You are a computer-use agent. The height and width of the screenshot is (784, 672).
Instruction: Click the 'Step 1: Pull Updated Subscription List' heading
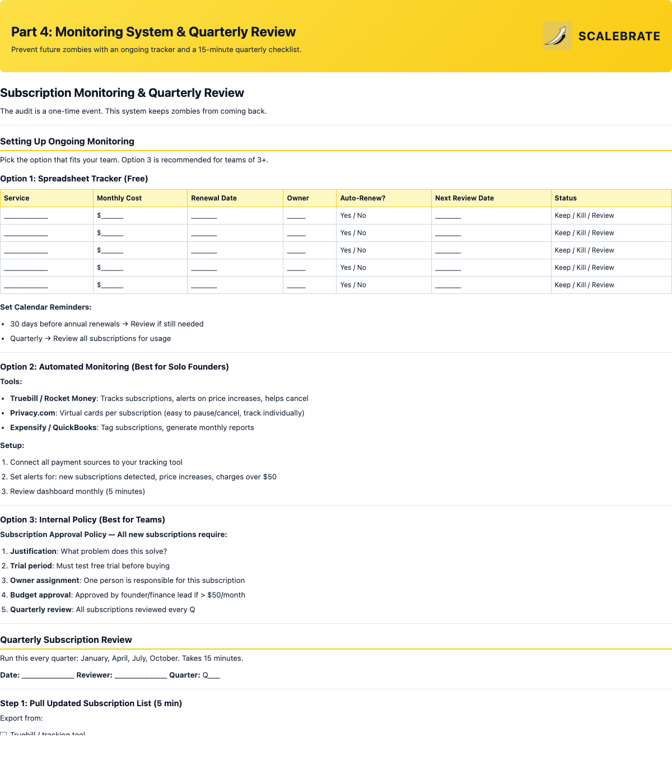coord(91,703)
